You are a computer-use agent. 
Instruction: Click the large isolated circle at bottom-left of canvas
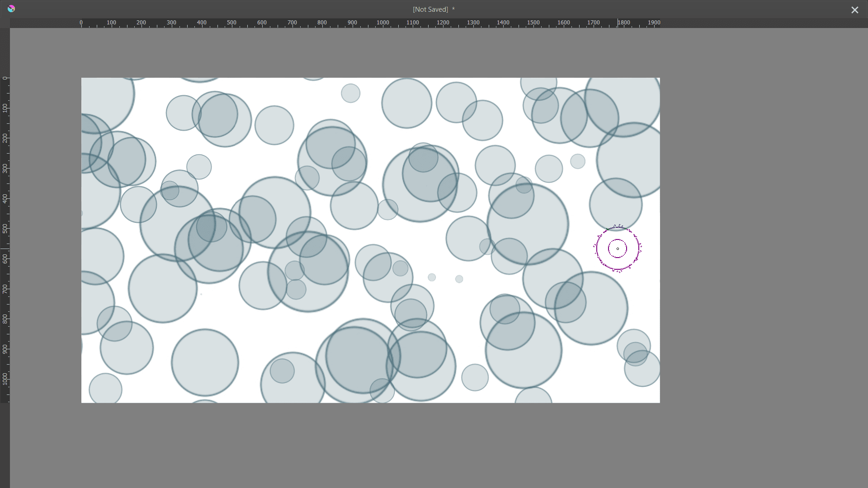tap(205, 362)
